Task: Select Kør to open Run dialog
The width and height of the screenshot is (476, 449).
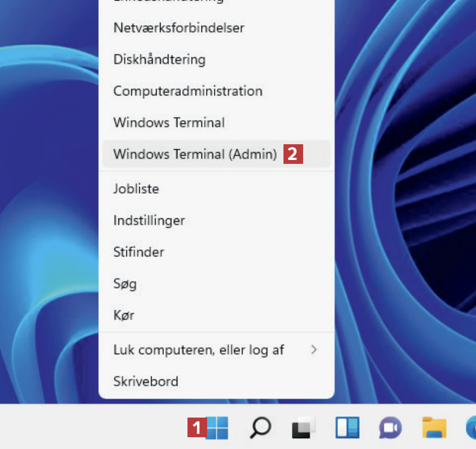Action: [123, 315]
